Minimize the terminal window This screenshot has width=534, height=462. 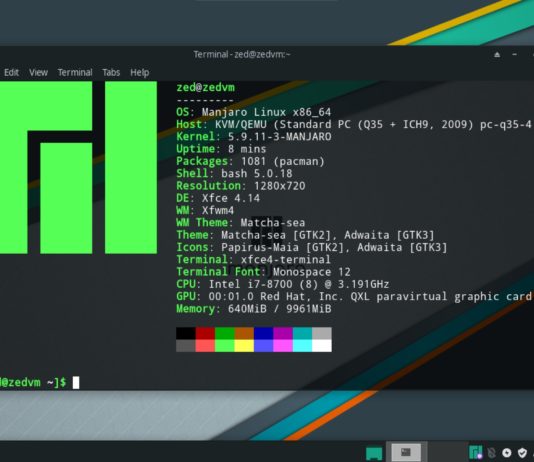pos(515,54)
